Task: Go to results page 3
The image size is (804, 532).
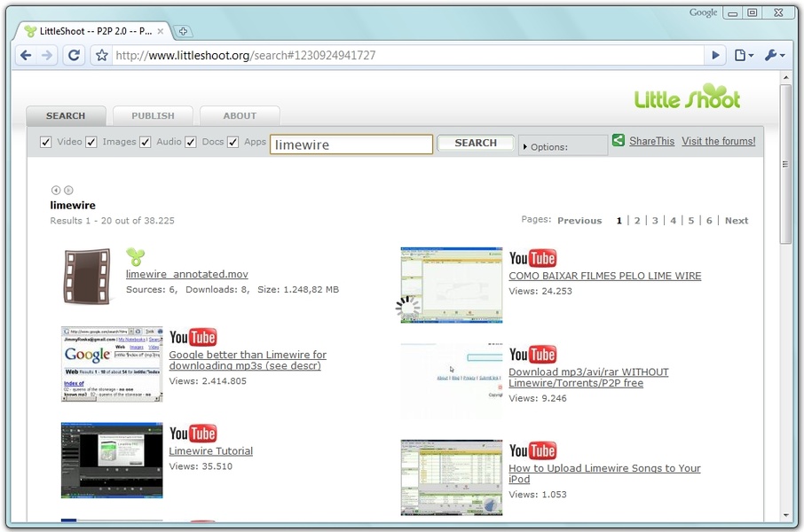Action: [655, 221]
